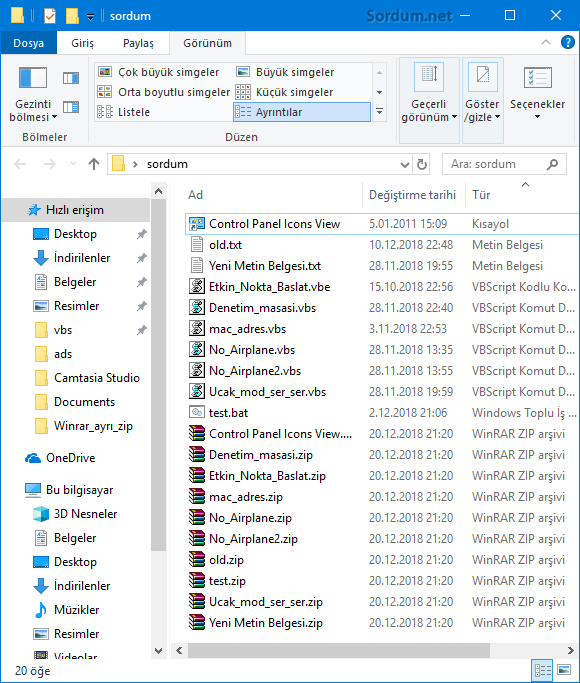Click the Resimler pinned folder icon
This screenshot has width=580, height=683.
[41, 306]
